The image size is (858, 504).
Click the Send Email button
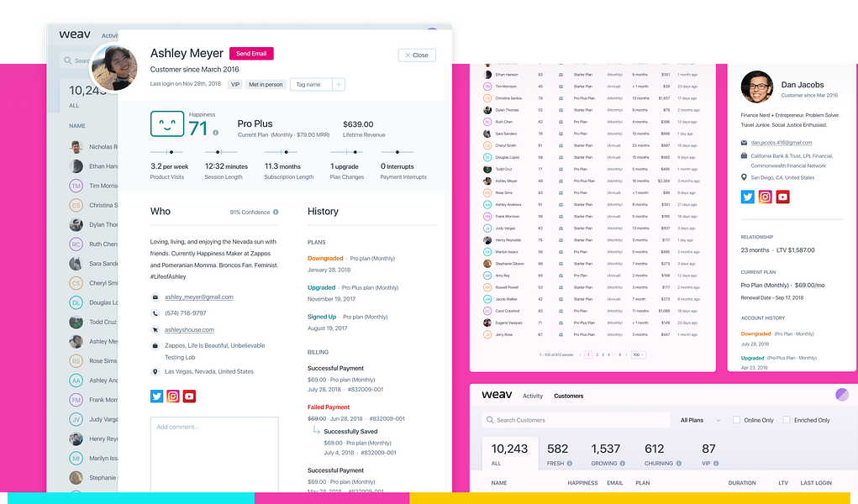point(251,54)
